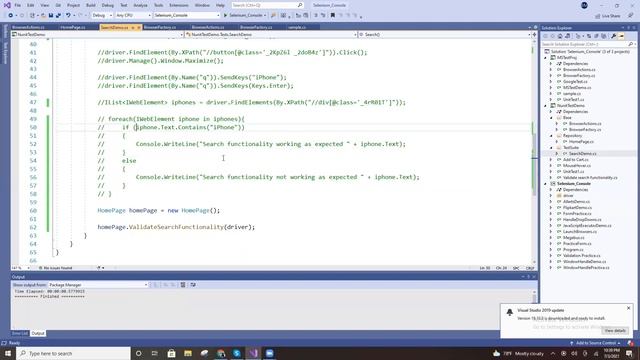Switch to the Error List tab
Screen dimensions: 640x360
(x=20, y=333)
